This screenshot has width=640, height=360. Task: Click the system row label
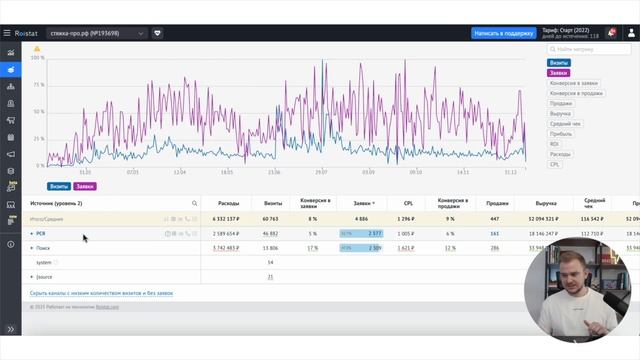[44, 262]
